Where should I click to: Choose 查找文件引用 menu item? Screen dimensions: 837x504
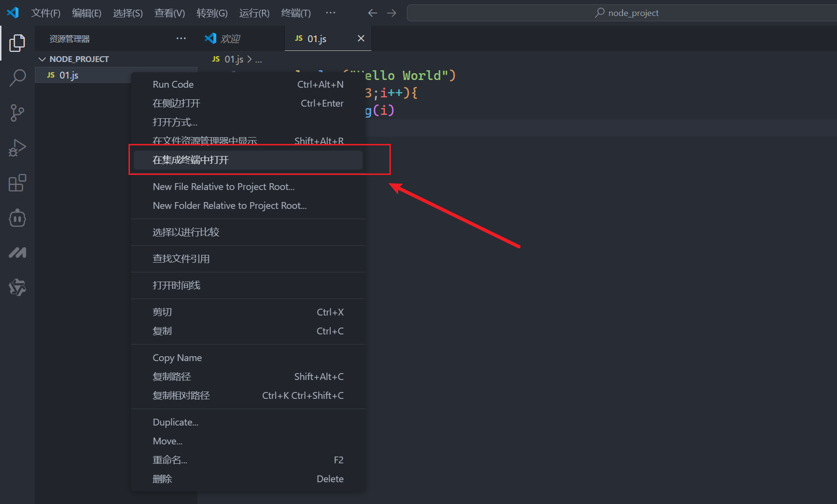click(x=248, y=259)
